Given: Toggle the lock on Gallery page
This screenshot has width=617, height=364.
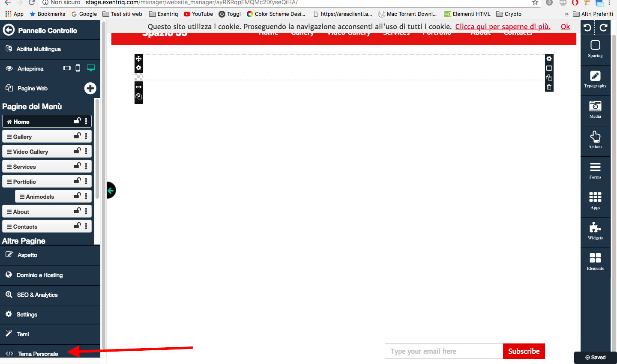Looking at the screenshot, I should (x=77, y=136).
